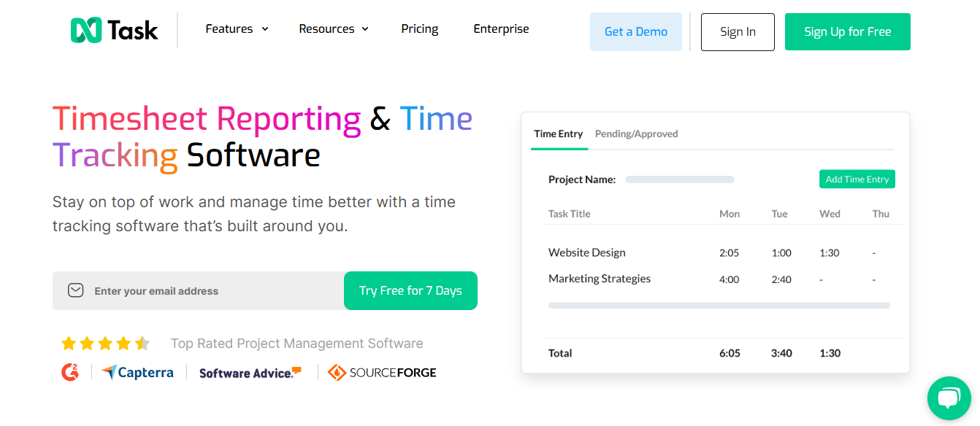Click the fifth half-filled rating star
This screenshot has height=426, width=980.
(x=143, y=343)
